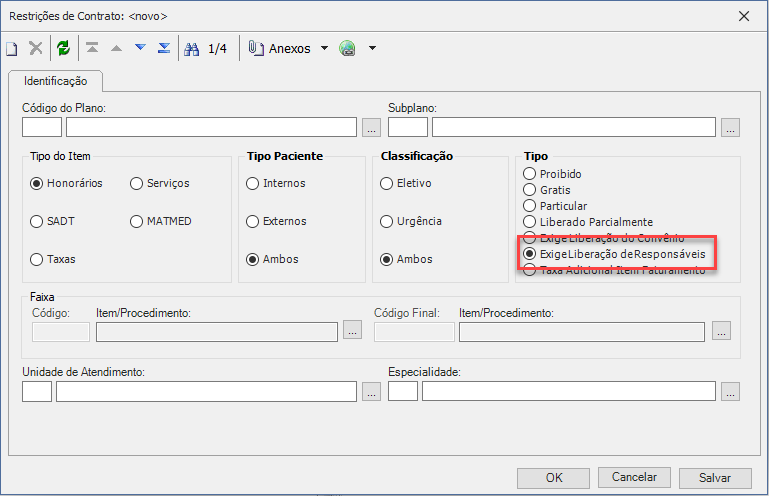Confirm with the OK button
Image resolution: width=769 pixels, height=496 pixels.
point(554,478)
